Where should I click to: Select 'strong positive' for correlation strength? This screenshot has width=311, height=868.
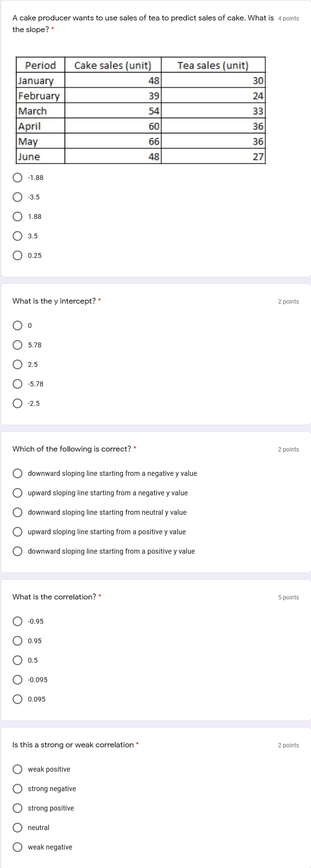pos(17,808)
